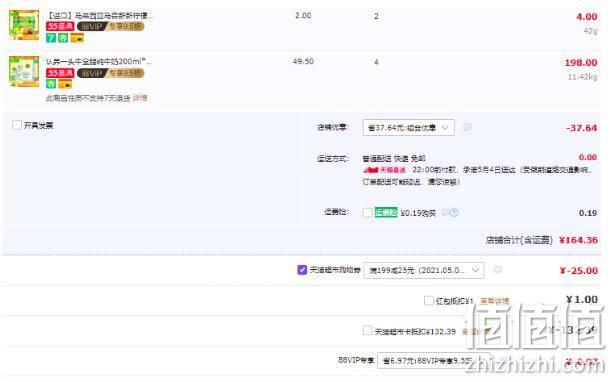Click the coupon amount ¥-25.00
Viewport: 614px width, 382px height.
[578, 270]
